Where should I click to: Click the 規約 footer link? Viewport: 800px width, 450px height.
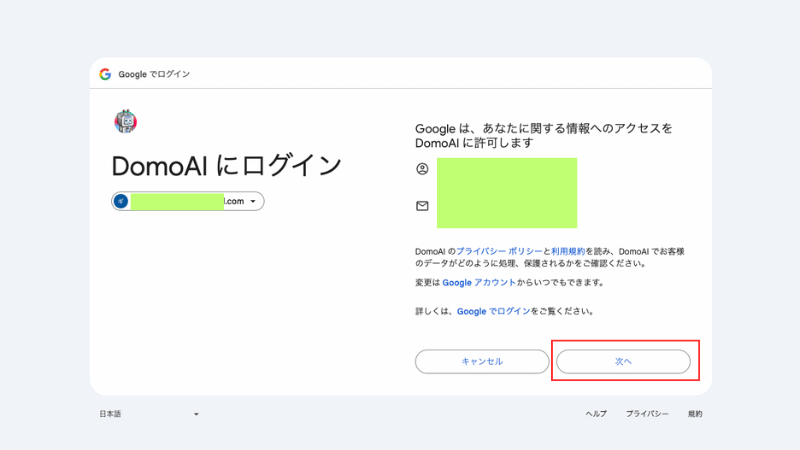point(695,414)
